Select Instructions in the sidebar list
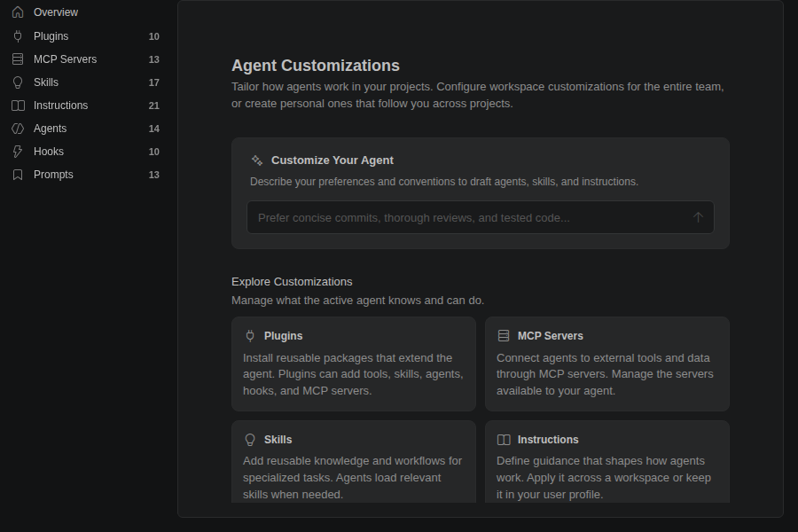The height and width of the screenshot is (532, 798). 85,106
